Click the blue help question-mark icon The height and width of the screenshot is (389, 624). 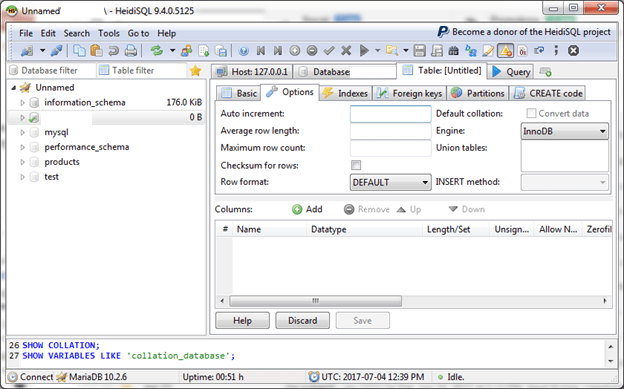point(244,51)
